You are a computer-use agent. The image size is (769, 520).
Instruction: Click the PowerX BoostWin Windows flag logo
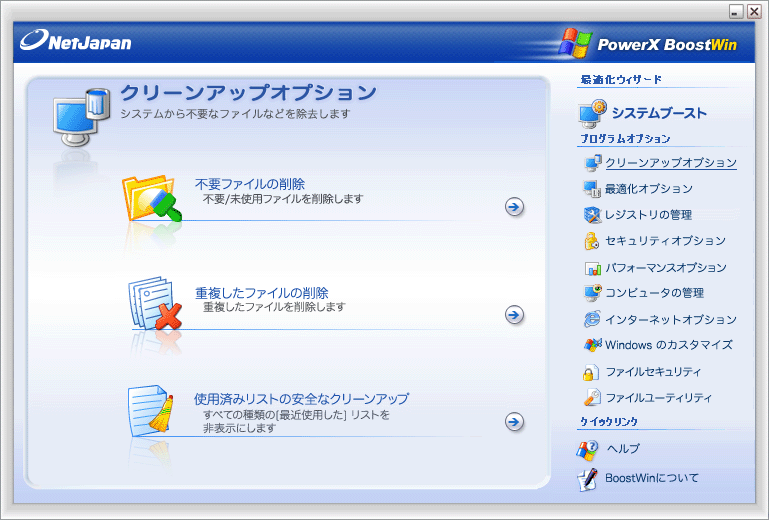[x=575, y=43]
